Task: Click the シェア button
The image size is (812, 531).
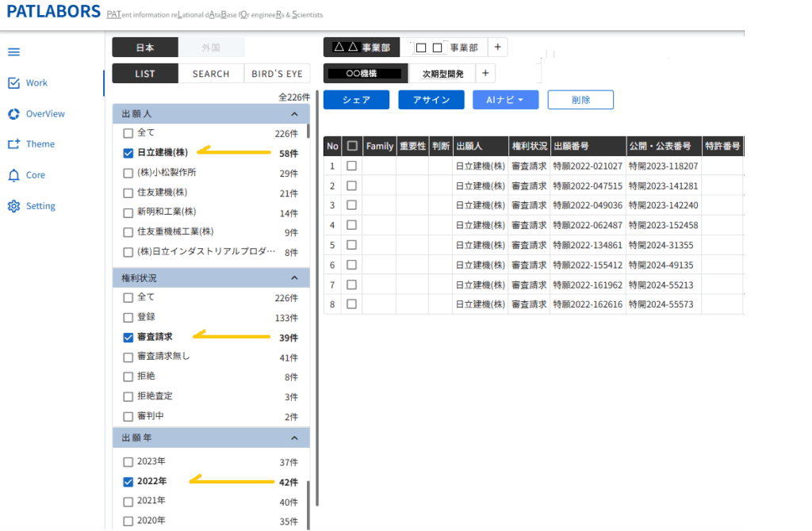Action: click(356, 100)
